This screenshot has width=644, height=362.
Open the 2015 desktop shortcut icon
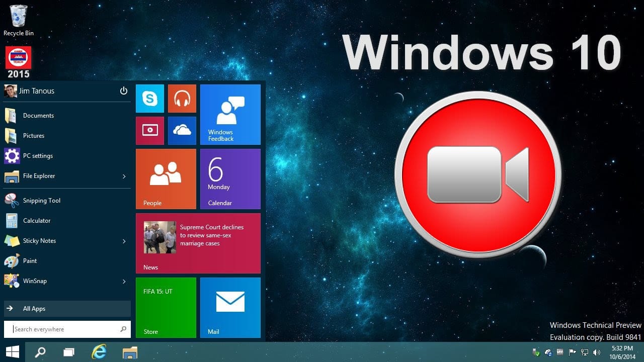[x=18, y=62]
